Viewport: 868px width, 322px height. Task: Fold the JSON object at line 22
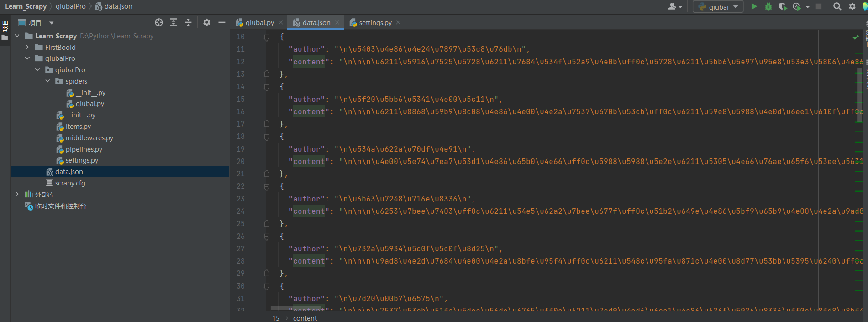[267, 186]
